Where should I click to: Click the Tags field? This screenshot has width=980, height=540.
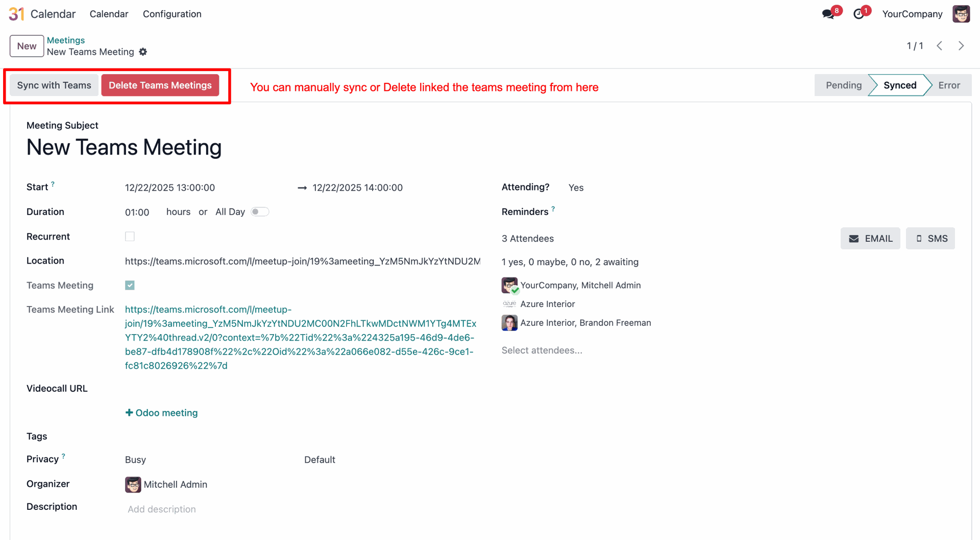(x=302, y=436)
